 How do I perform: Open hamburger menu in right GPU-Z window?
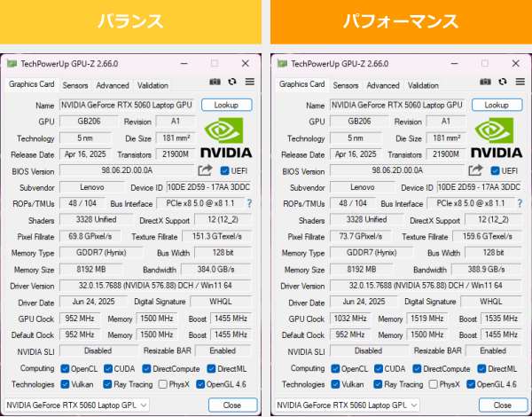(520, 82)
